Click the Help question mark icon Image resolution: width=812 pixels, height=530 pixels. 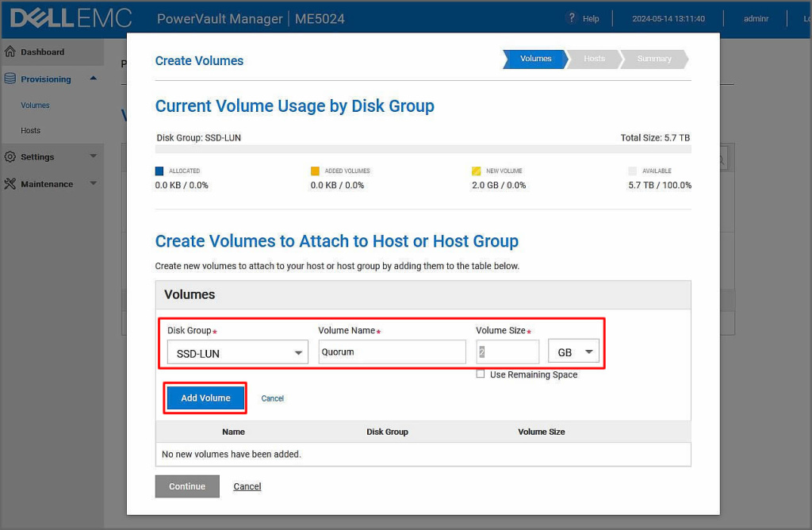tap(571, 18)
